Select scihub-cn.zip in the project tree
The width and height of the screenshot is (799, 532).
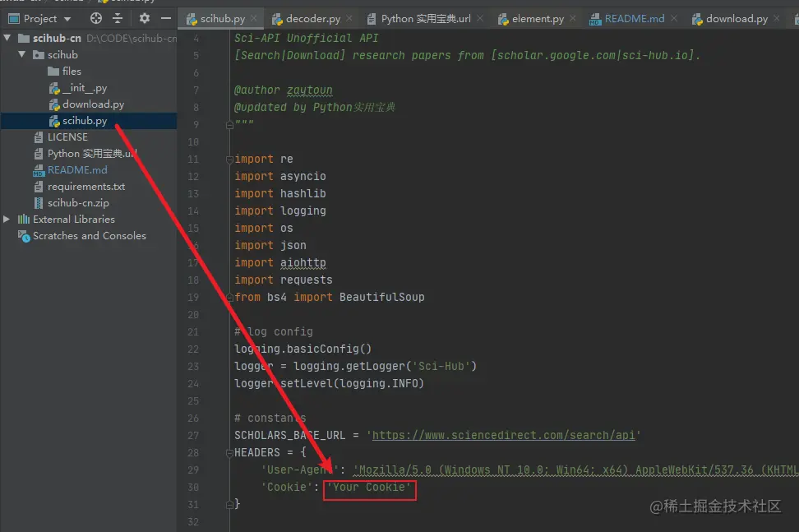(x=78, y=203)
